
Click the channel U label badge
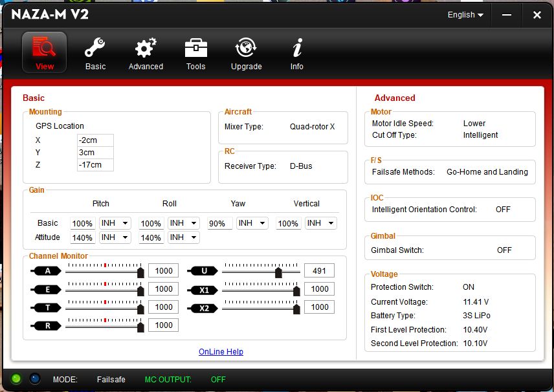coord(203,271)
